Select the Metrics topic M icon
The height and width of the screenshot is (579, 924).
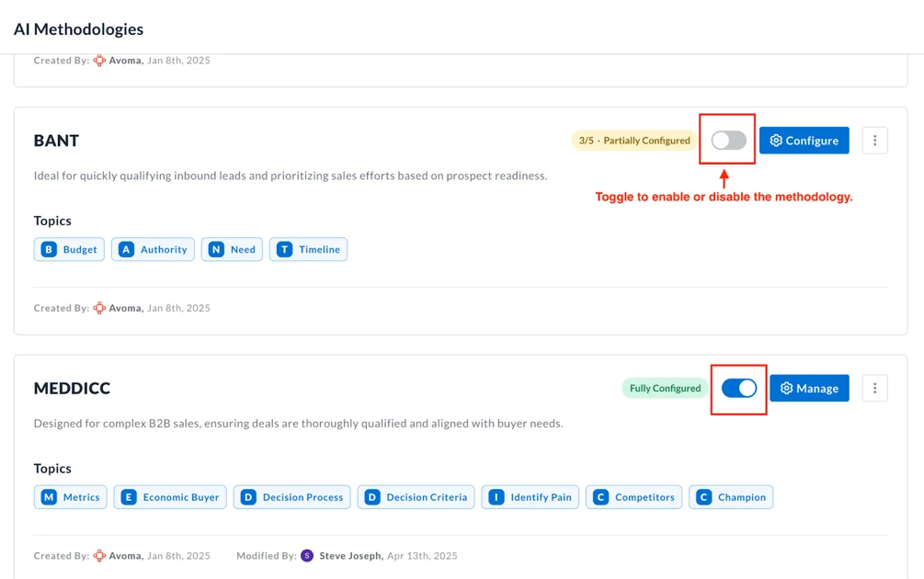49,497
